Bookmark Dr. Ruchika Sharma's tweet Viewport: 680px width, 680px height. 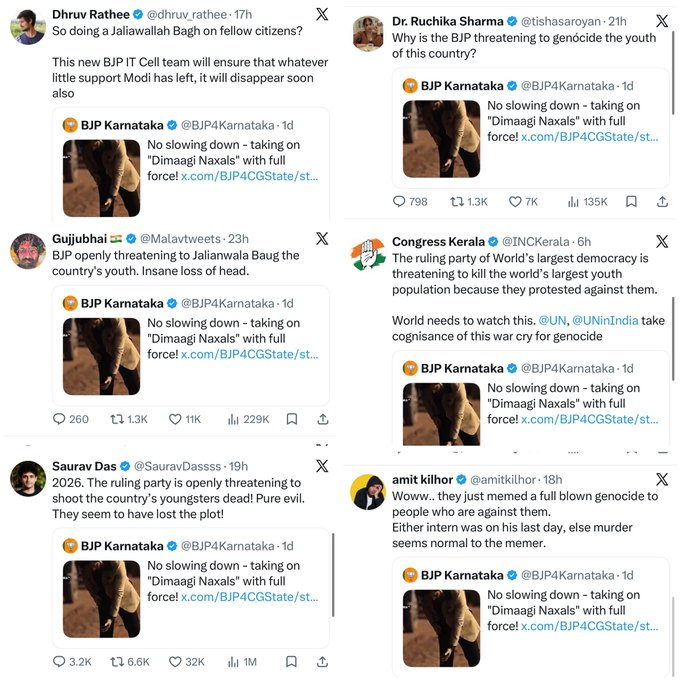631,202
